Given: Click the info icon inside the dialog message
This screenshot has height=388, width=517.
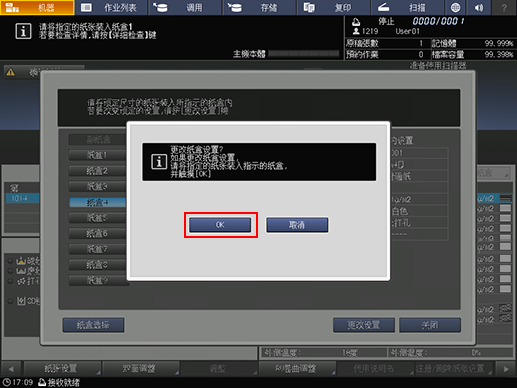Looking at the screenshot, I should click(x=159, y=162).
